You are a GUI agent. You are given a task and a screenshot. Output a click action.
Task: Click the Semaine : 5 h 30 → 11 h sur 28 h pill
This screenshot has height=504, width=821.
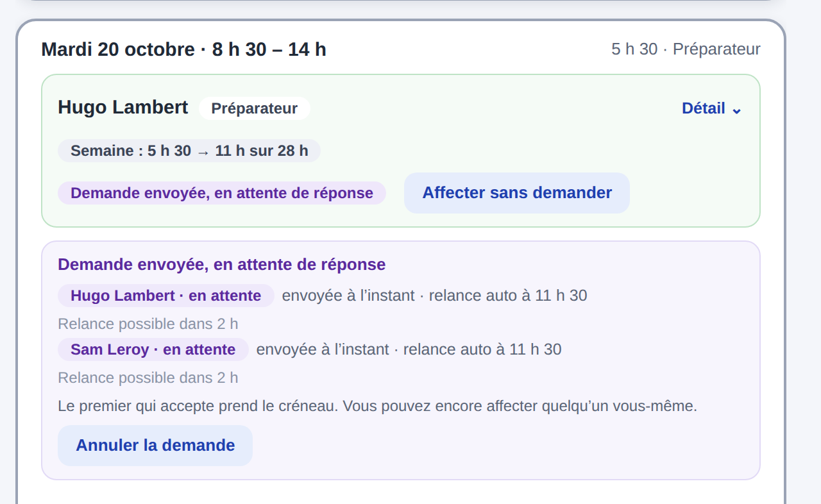[x=189, y=151]
